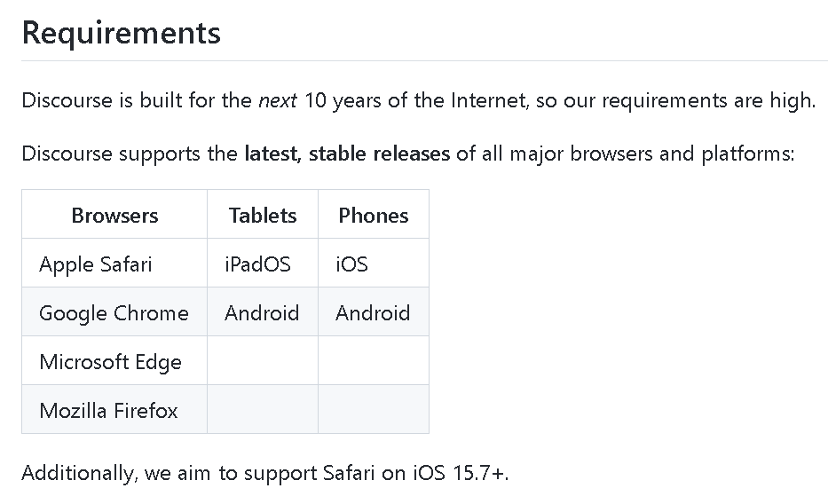Click the empty Phones cell beside Microsoft Edge
This screenshot has width=828, height=504.
click(x=374, y=360)
